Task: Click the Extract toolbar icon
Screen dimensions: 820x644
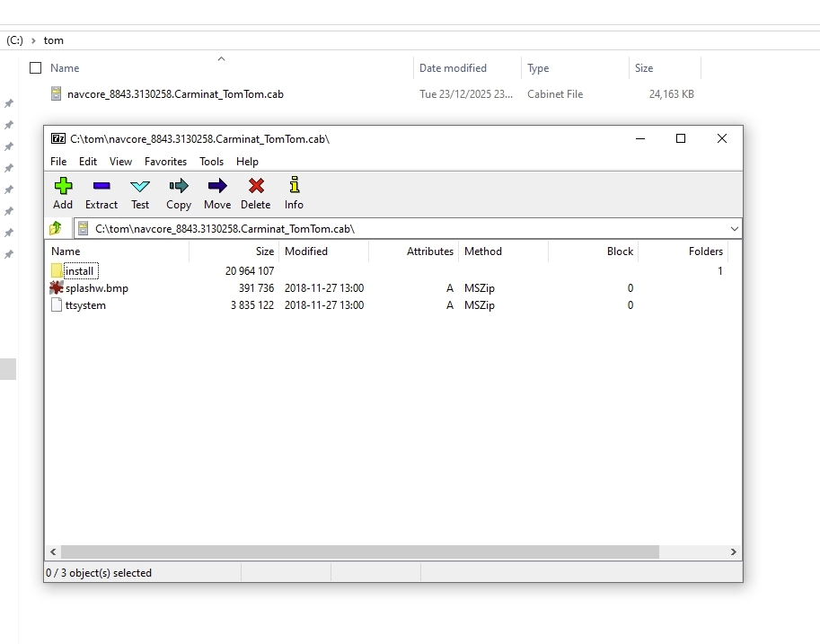Action: point(101,186)
